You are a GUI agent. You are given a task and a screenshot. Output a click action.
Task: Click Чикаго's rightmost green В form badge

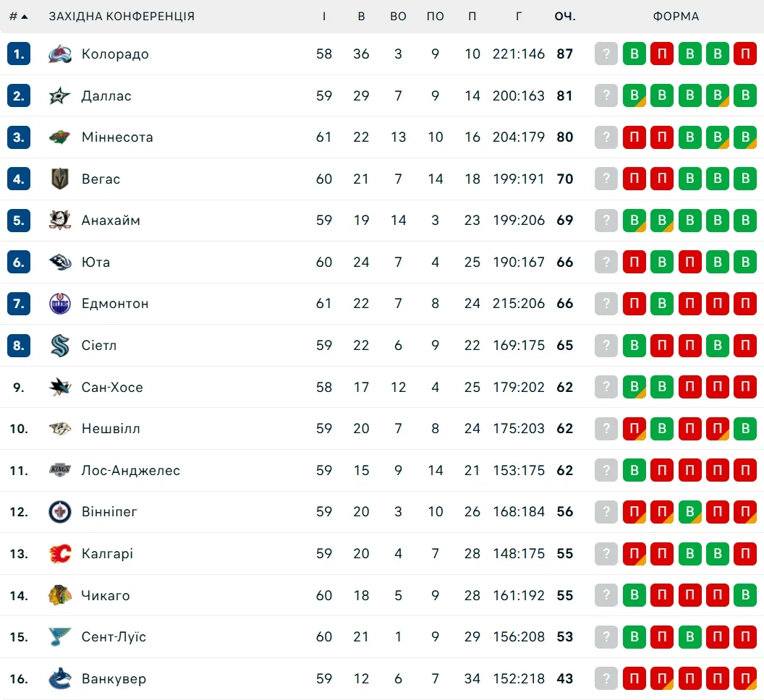coord(745,596)
